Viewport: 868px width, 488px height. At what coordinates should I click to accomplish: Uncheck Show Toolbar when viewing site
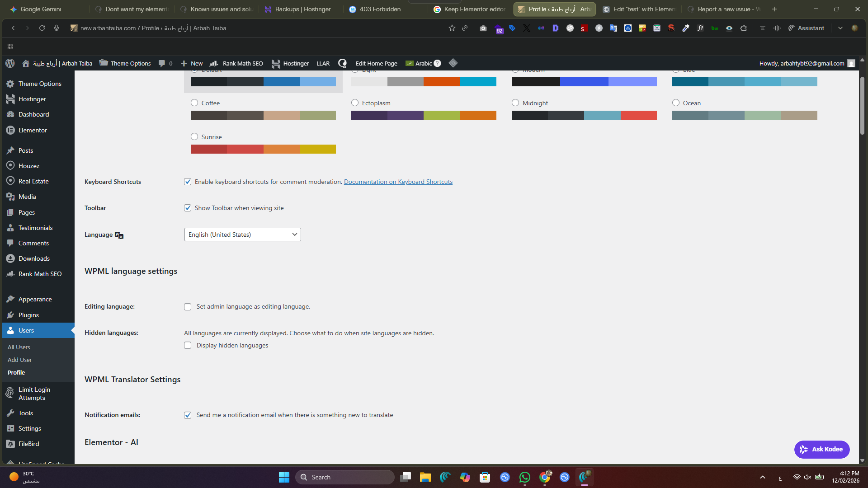click(188, 208)
